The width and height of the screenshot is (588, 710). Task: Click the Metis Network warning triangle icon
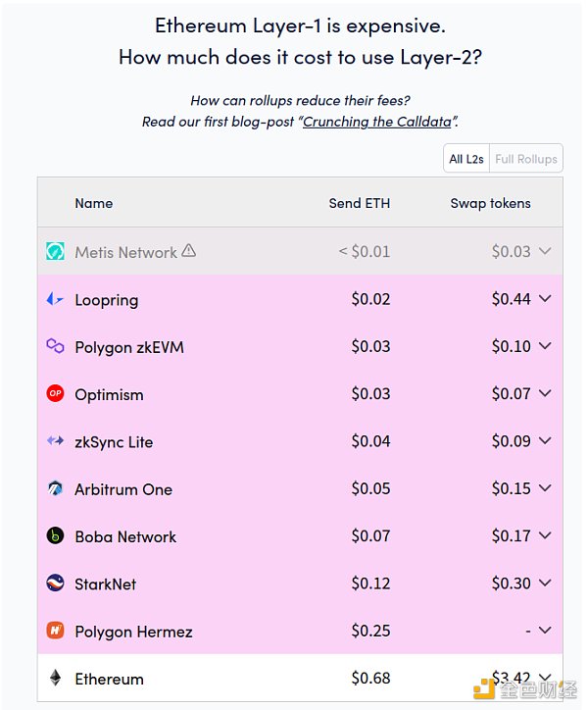pos(189,251)
